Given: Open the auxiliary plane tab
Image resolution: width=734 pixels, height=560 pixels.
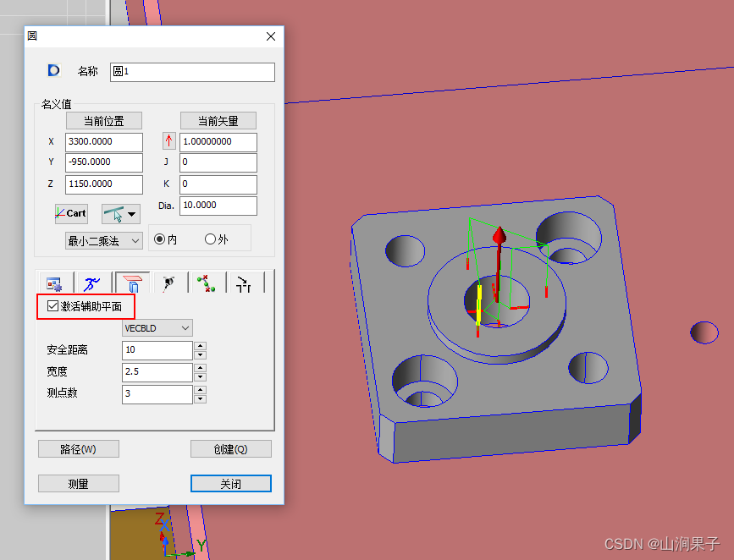Looking at the screenshot, I should [132, 283].
